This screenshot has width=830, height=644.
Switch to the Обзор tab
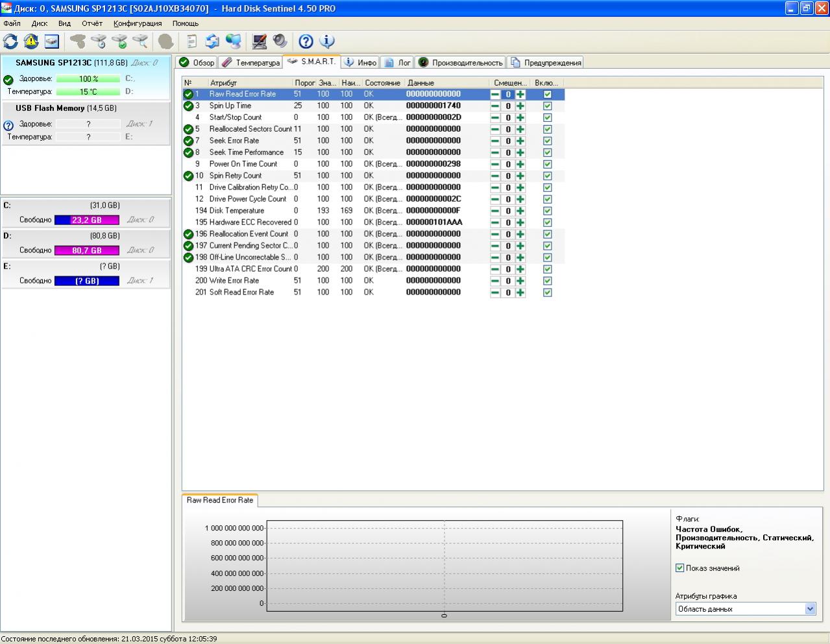[x=197, y=62]
